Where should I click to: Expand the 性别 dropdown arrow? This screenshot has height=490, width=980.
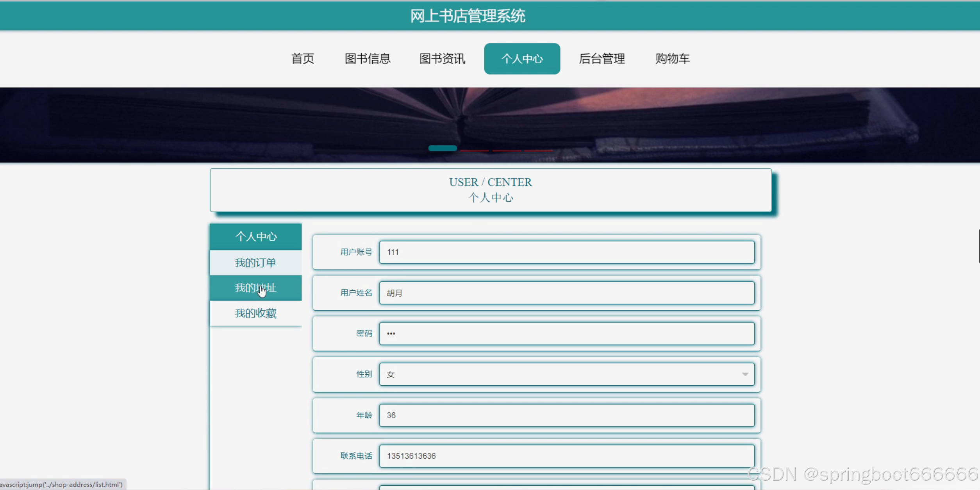(745, 374)
